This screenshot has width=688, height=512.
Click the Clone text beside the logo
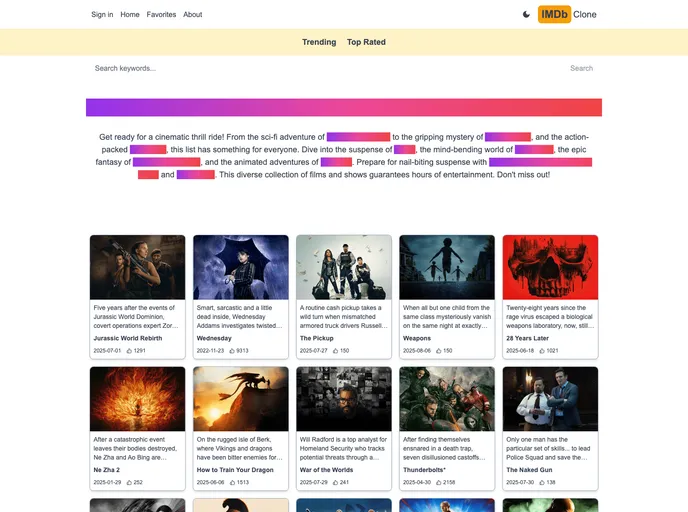point(585,14)
